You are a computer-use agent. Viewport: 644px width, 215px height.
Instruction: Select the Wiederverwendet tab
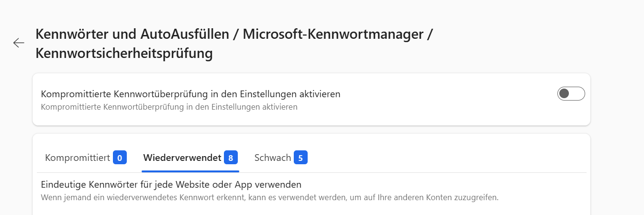182,158
